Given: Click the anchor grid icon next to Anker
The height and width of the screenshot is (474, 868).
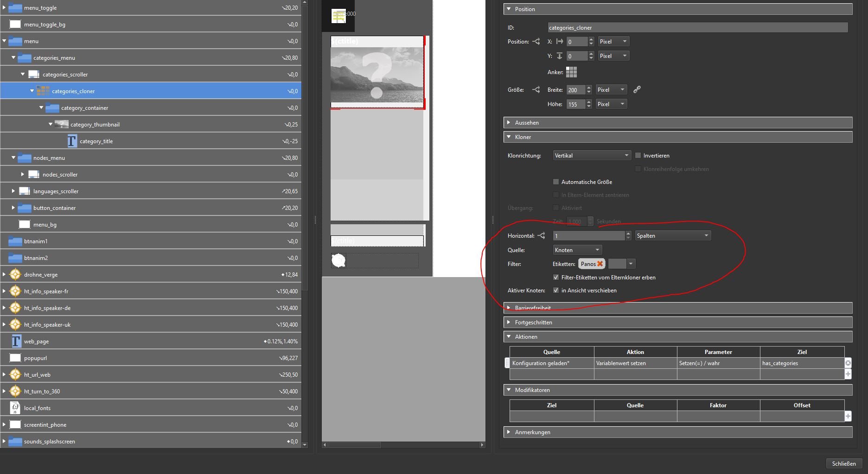Looking at the screenshot, I should click(571, 72).
